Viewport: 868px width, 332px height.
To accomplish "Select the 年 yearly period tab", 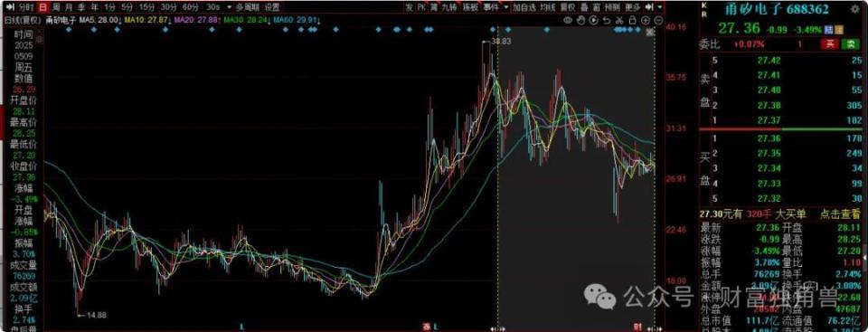I will coord(95,7).
